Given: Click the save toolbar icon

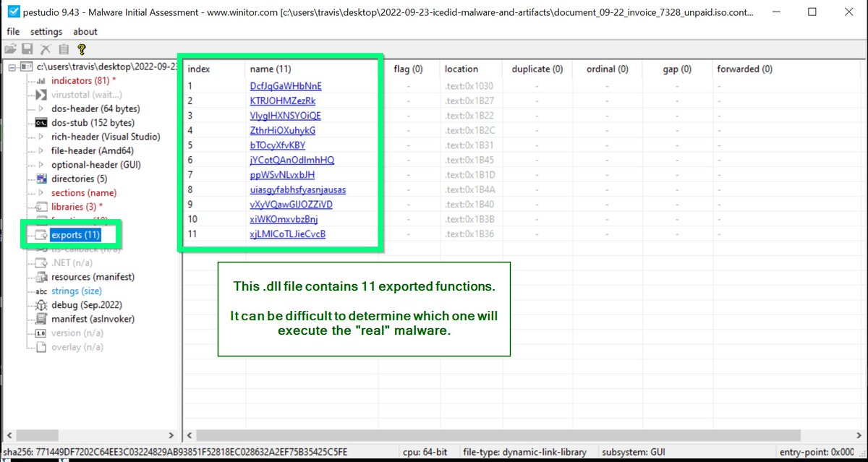Looking at the screenshot, I should [x=27, y=49].
